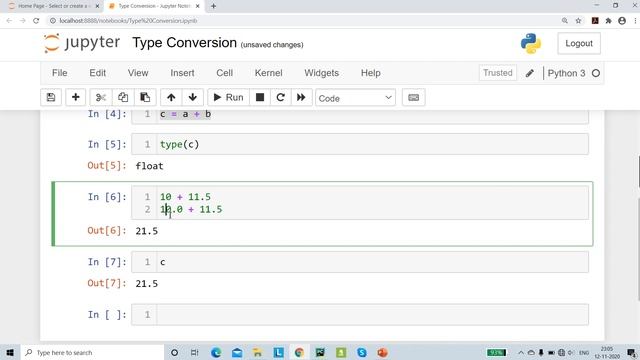Open the Edit menu
640x360 pixels.
pos(98,73)
